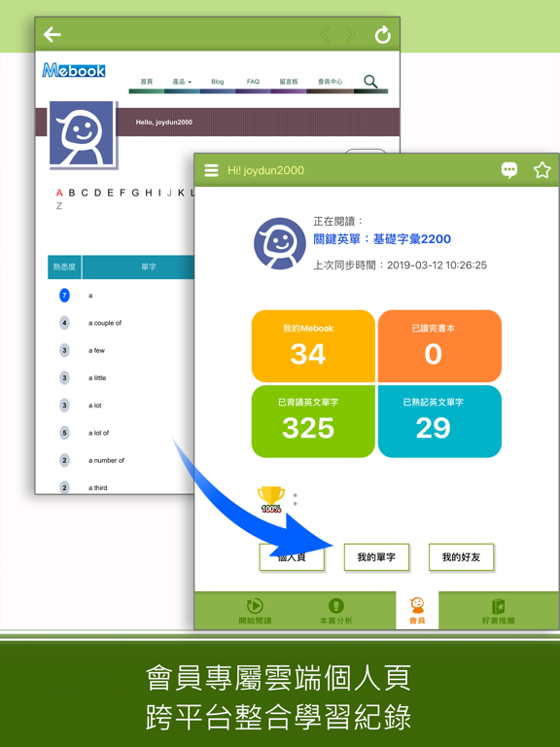Select letter C in alphabet index
The width and height of the screenshot is (560, 747).
click(x=85, y=193)
